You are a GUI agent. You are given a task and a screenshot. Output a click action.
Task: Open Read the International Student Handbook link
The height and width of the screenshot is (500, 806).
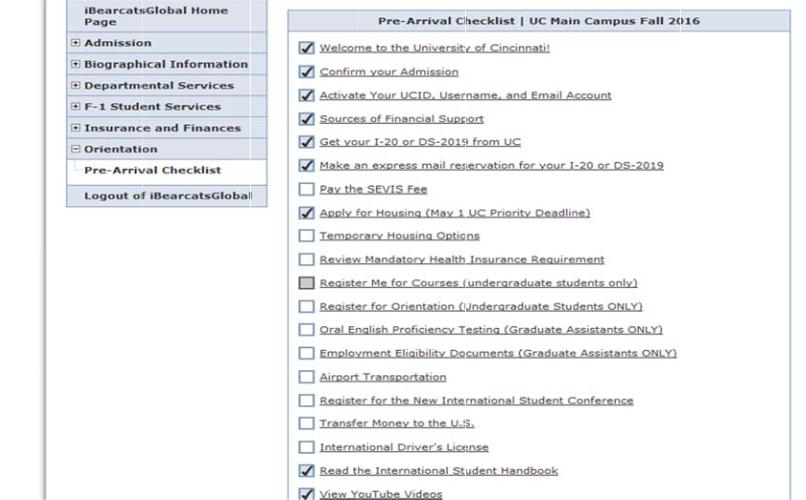coord(438,471)
